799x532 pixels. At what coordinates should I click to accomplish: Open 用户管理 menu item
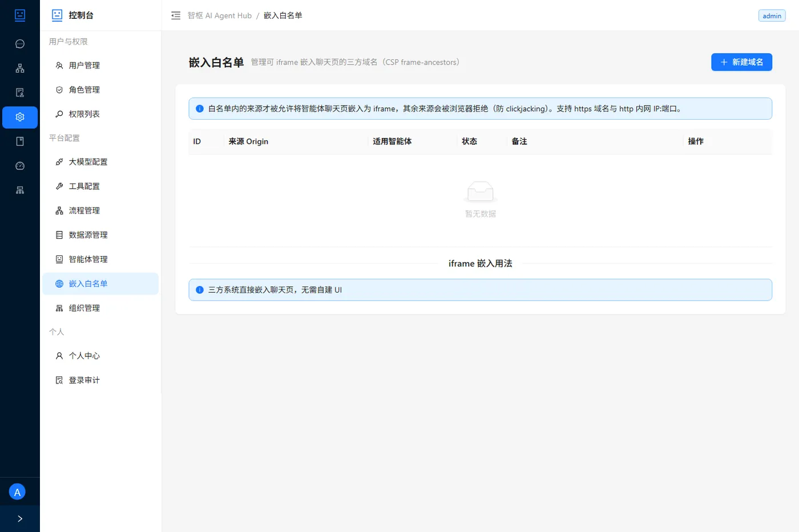[100, 66]
